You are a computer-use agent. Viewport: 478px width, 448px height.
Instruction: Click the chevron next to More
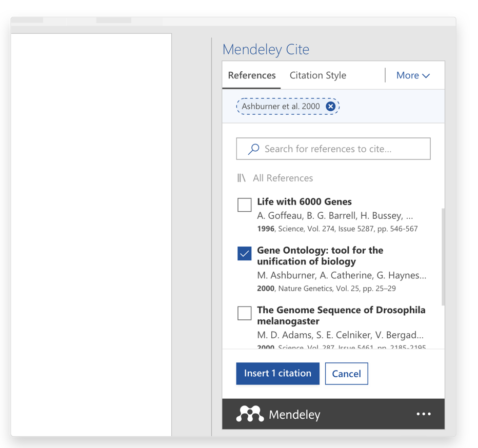pos(426,76)
